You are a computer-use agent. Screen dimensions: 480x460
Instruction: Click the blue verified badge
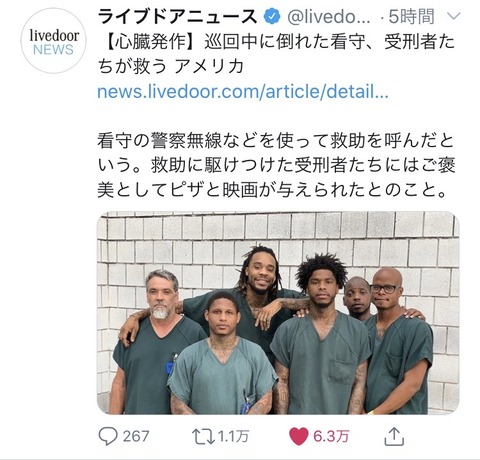[x=272, y=17]
